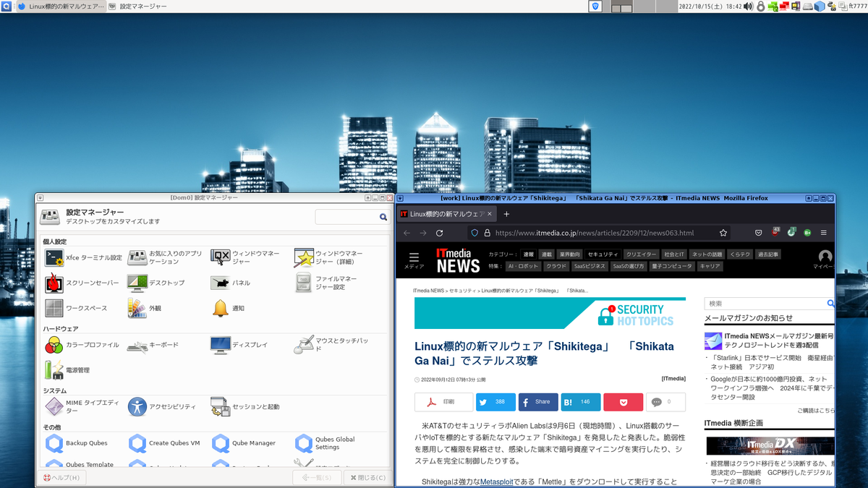Click the ITmedia NEWS logo
The height and width of the screenshot is (488, 868).
[x=458, y=261]
